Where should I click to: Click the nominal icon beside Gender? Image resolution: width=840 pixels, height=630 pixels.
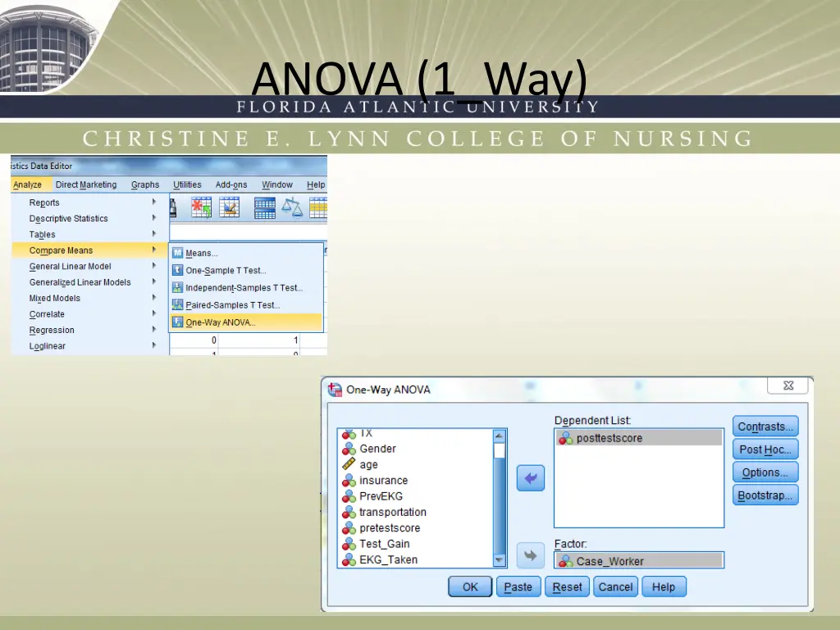[349, 449]
